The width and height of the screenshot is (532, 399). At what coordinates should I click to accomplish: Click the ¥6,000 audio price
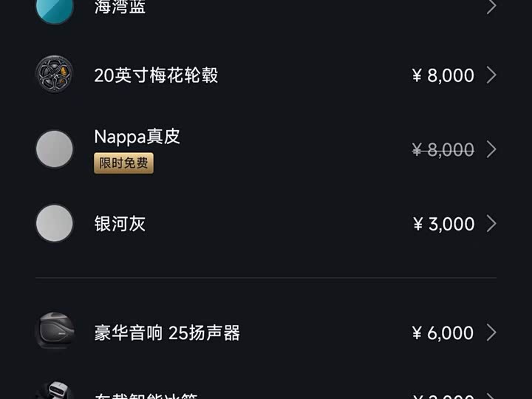443,332
